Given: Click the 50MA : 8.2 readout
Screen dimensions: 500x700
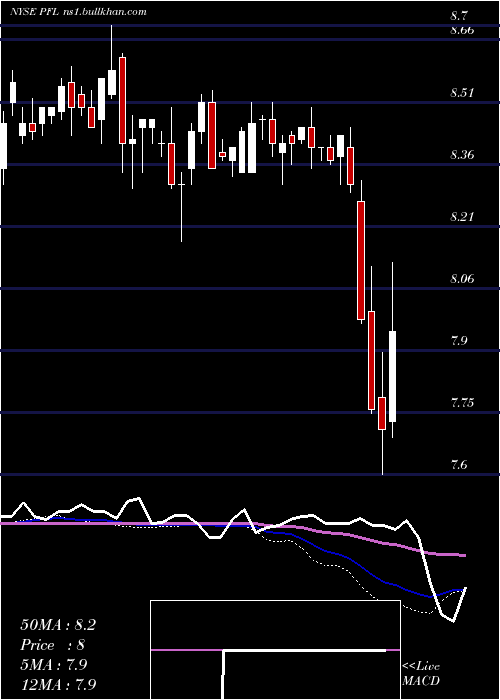Looking at the screenshot, I should point(58,625).
